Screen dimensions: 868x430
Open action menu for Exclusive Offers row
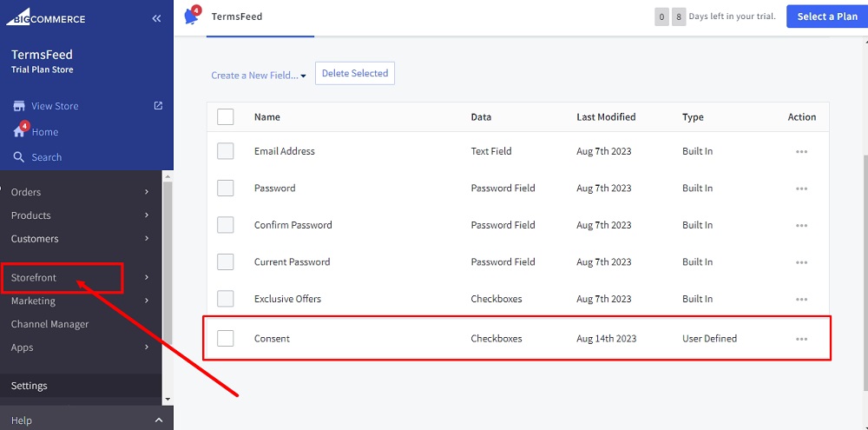coord(801,299)
